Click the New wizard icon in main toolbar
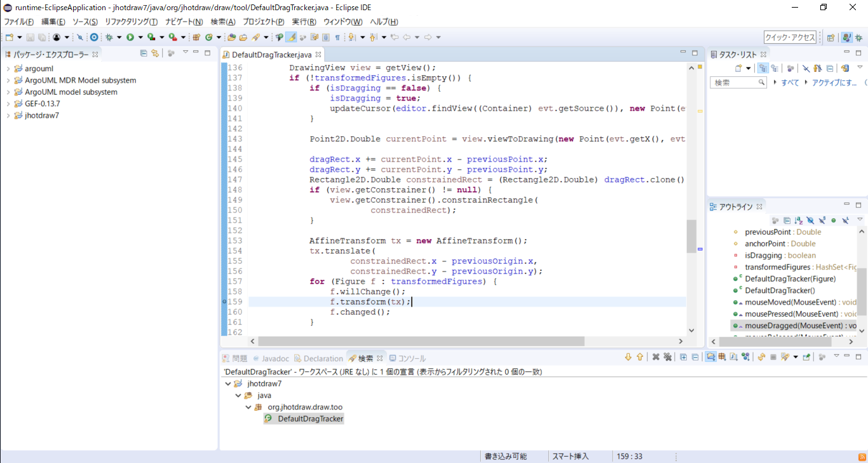This screenshot has width=868, height=463. click(9, 38)
